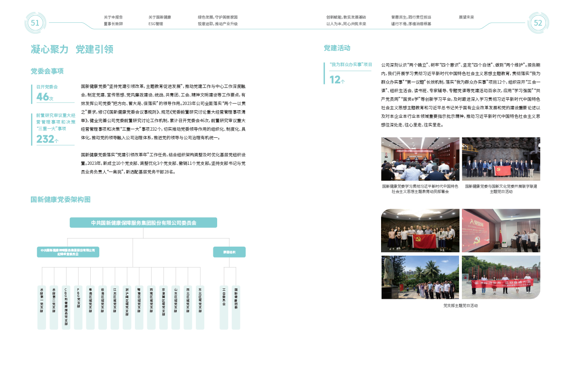Open the conference room meeting photo
This screenshot has height=392, width=574.
tap(420, 159)
